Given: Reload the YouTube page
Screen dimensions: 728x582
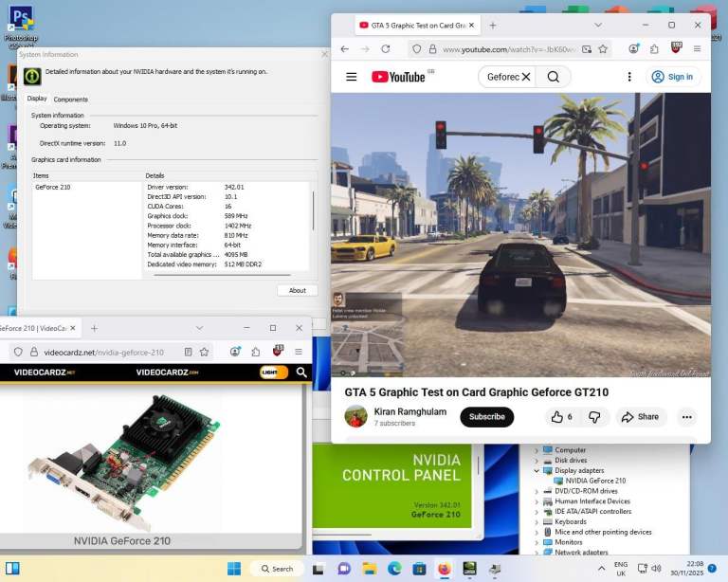Looking at the screenshot, I should point(386,49).
